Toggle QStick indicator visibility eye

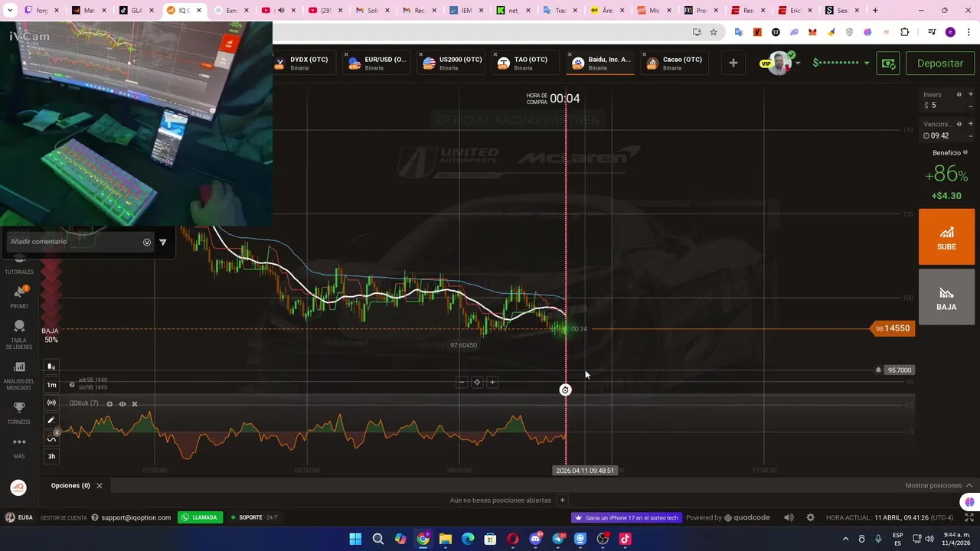pyautogui.click(x=122, y=404)
